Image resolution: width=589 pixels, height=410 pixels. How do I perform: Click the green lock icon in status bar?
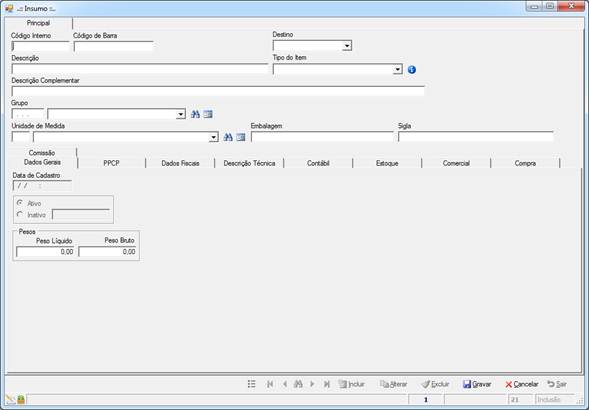tap(21, 399)
